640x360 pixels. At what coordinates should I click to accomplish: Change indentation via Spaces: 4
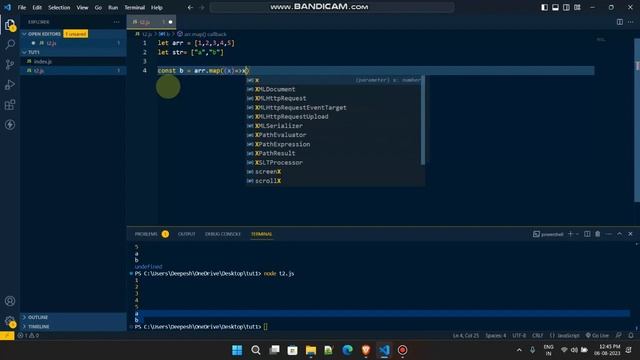(496, 336)
